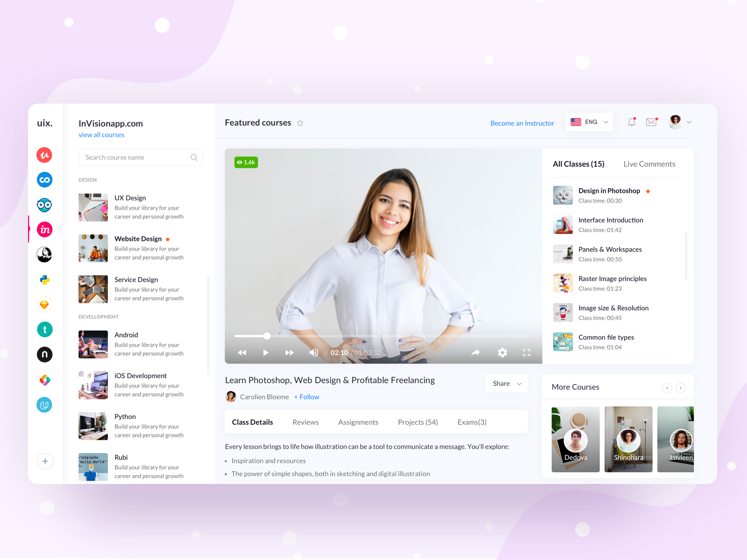
Task: Follow Carolien Bloeme
Action: 307,397
